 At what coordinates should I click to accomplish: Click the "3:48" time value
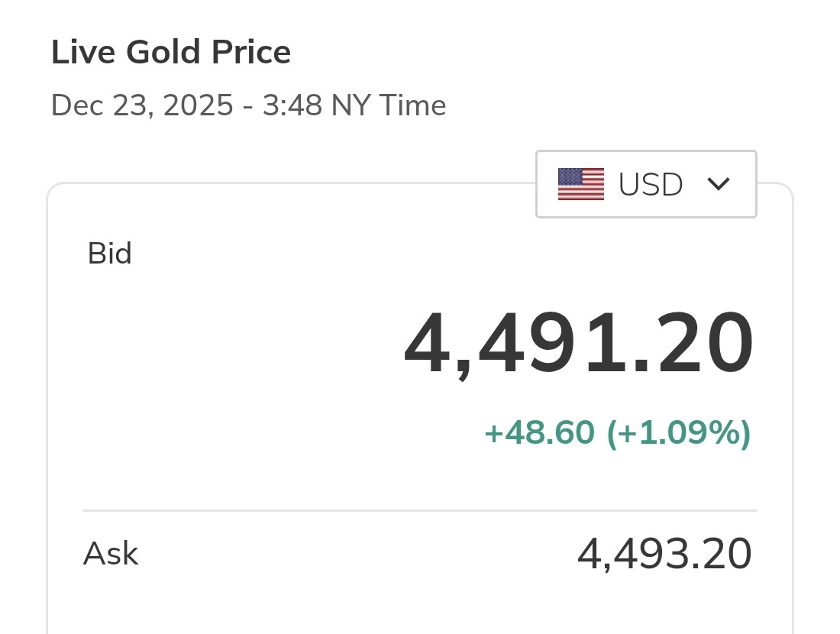(292, 105)
